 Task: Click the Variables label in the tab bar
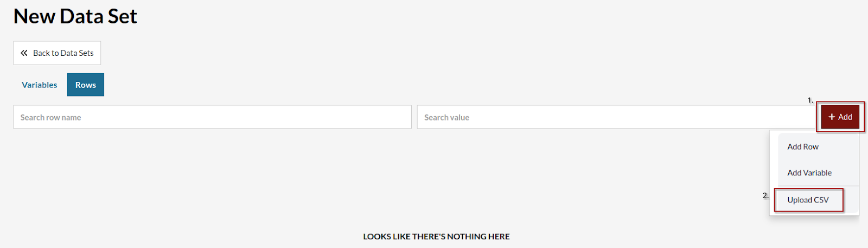(x=39, y=85)
